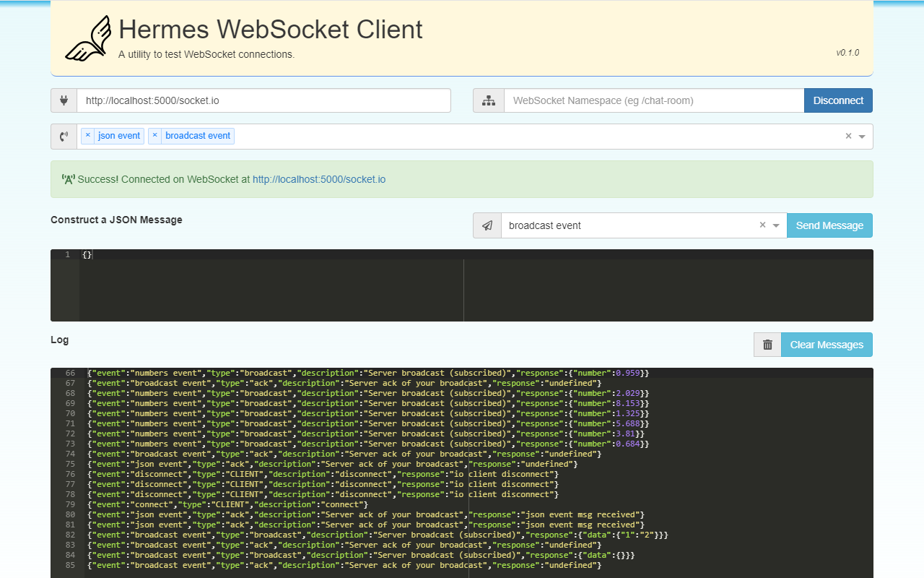Click log line 70 with number 1.325

[368, 413]
